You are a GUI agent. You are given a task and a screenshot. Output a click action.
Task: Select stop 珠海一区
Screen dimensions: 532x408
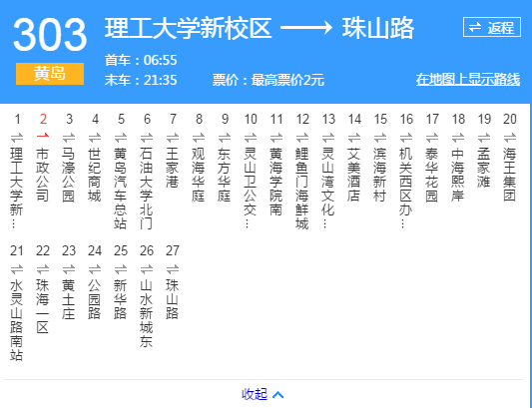click(x=42, y=306)
